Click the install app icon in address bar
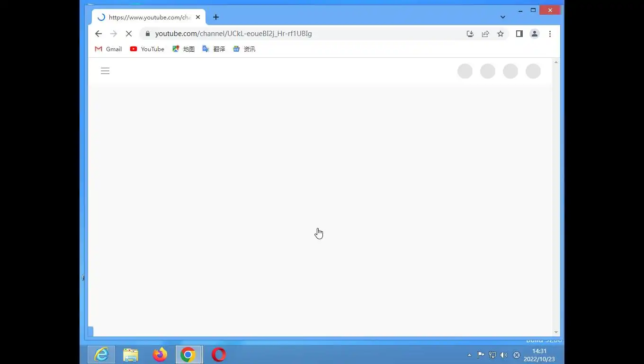The width and height of the screenshot is (644, 364). (x=470, y=34)
